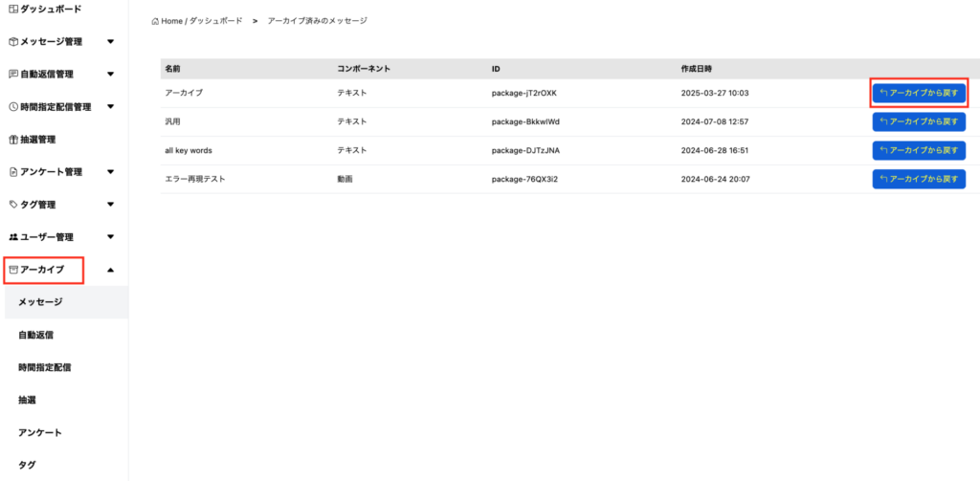Image resolution: width=980 pixels, height=481 pixels.
Task: Open the アンケート archive submenu item
Action: 40,432
